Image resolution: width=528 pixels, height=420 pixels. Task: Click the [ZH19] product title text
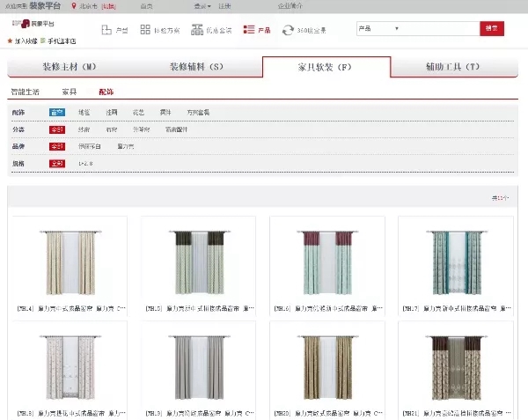[200, 413]
